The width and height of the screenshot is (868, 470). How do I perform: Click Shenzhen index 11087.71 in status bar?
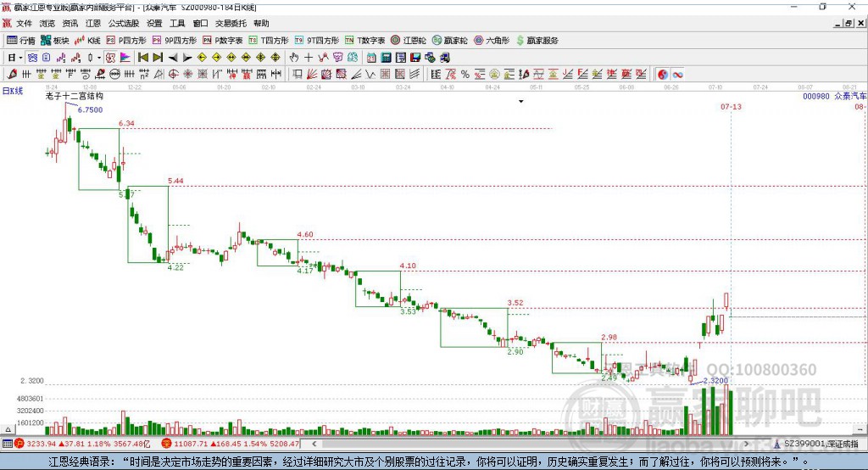point(191,444)
